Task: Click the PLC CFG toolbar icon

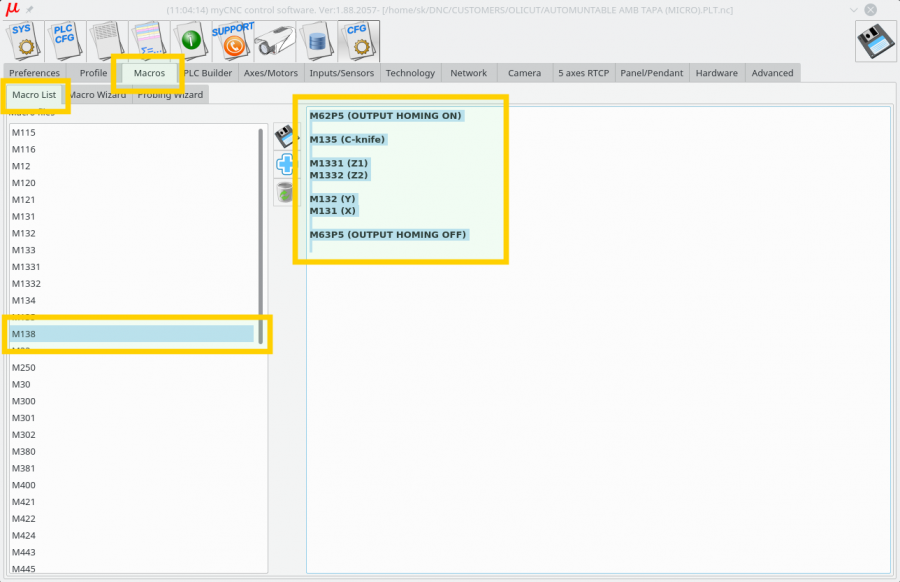Action: (64, 41)
